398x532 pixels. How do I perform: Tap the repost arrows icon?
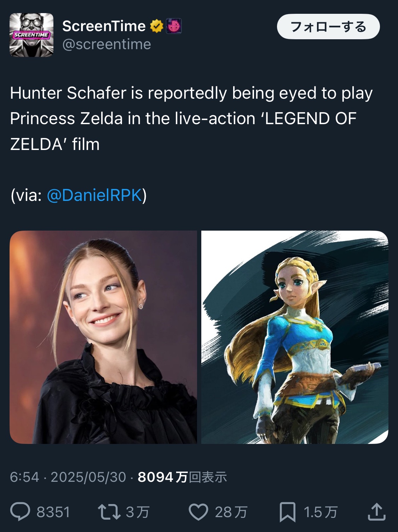[109, 512]
